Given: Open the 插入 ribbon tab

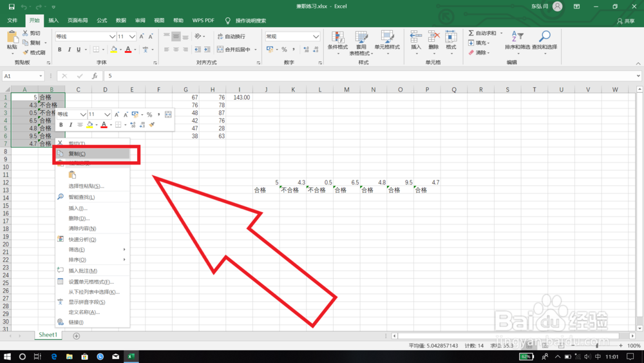Looking at the screenshot, I should tap(53, 20).
